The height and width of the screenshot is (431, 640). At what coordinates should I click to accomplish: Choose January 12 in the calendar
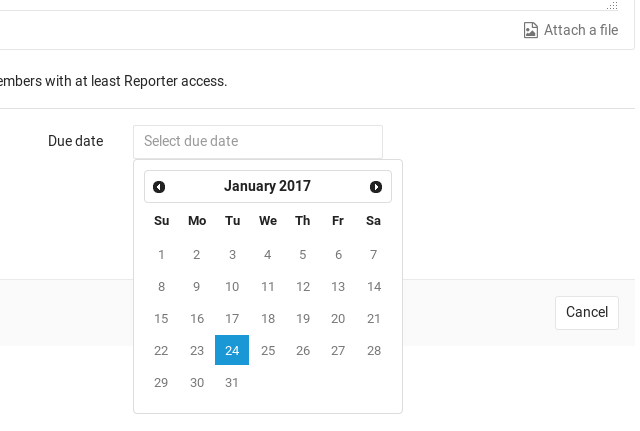pyautogui.click(x=303, y=287)
